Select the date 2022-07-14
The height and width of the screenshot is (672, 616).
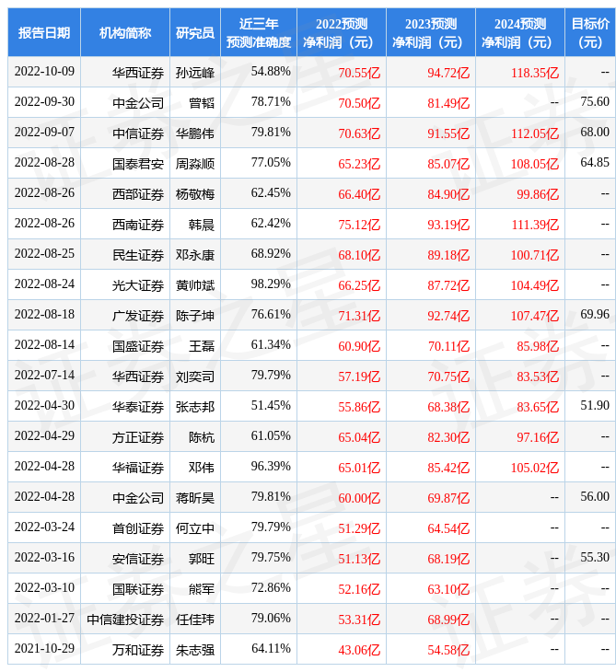pyautogui.click(x=44, y=376)
